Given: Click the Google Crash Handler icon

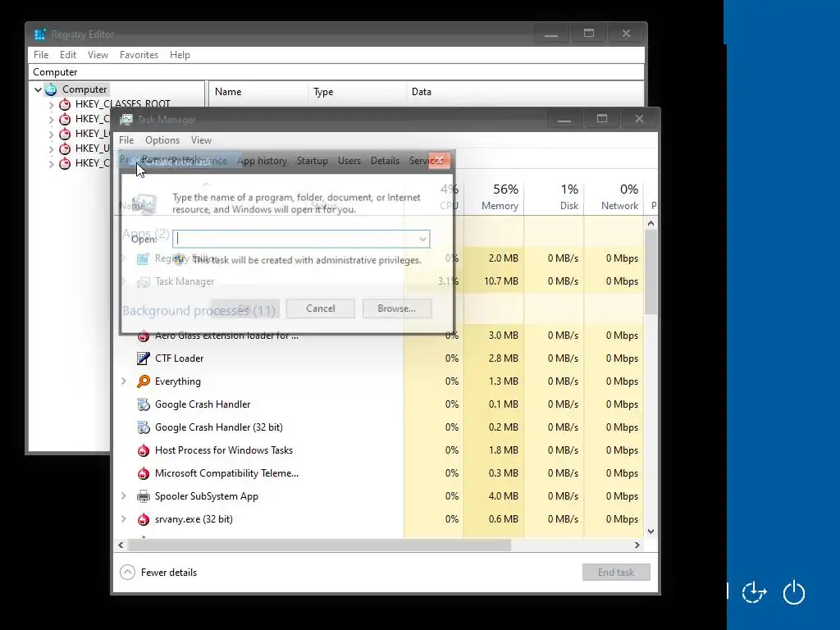Looking at the screenshot, I should click(x=143, y=404).
